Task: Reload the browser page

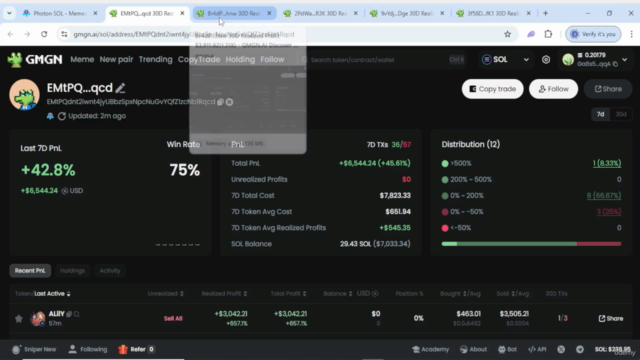Action: pos(44,34)
